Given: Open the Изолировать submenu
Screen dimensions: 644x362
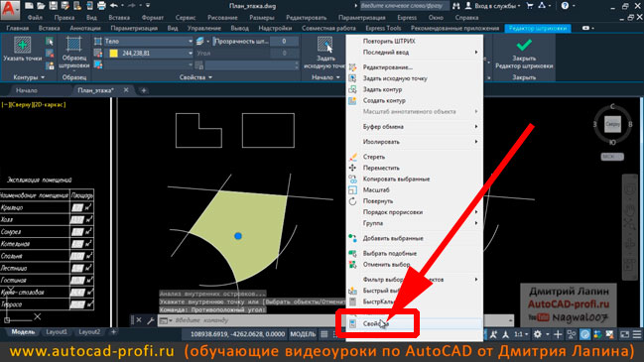Looking at the screenshot, I should (415, 142).
